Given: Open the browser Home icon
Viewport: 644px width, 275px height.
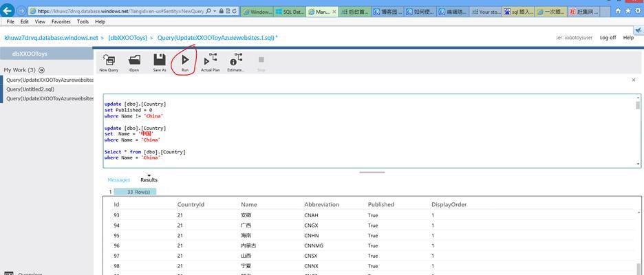Looking at the screenshot, I should point(618,12).
